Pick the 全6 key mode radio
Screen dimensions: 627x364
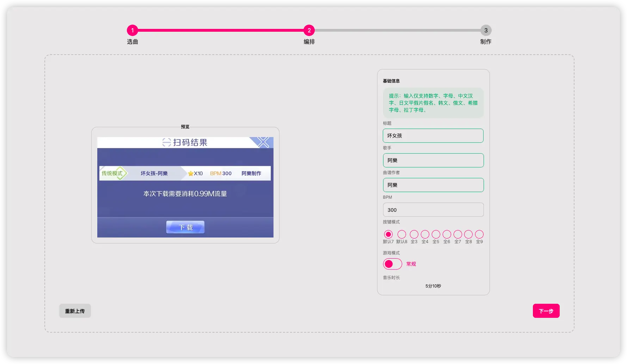[x=447, y=234]
